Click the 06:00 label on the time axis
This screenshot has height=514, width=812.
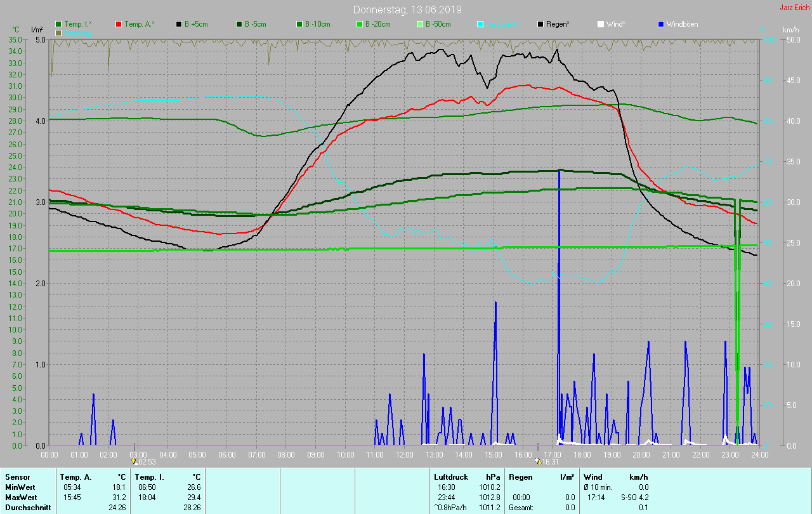pyautogui.click(x=227, y=454)
